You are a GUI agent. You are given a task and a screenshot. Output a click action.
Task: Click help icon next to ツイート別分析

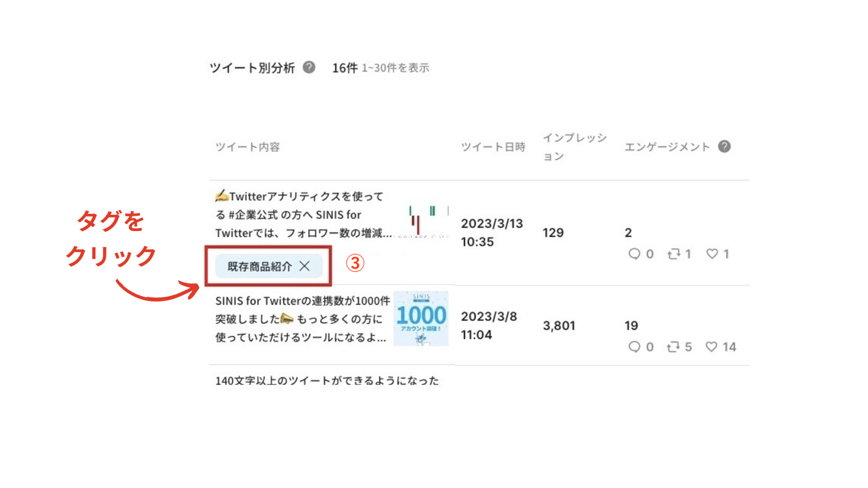[x=309, y=67]
